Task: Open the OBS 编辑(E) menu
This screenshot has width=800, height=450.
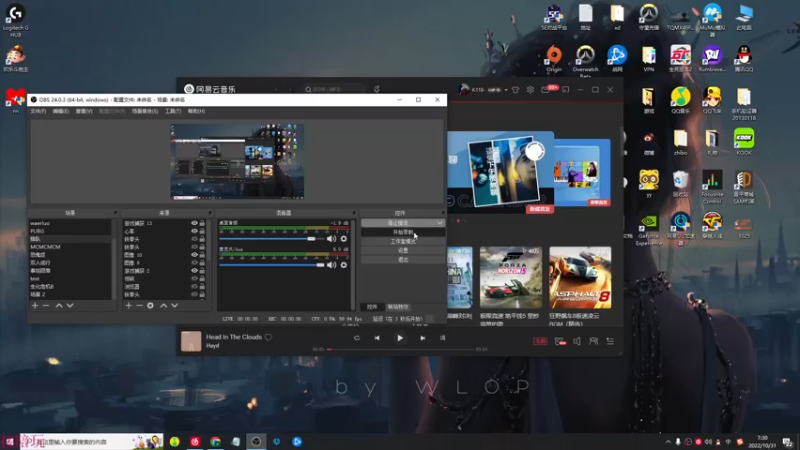Action: (x=61, y=111)
